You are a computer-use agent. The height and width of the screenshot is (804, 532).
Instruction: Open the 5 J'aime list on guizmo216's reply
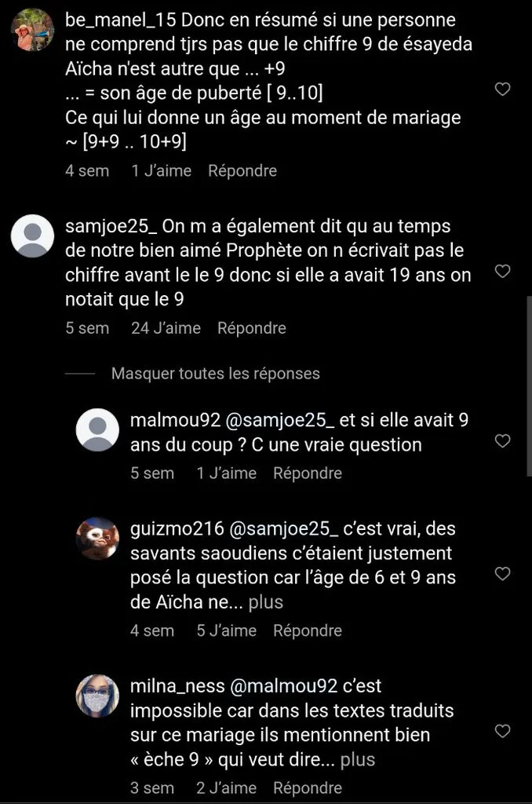coord(227,630)
